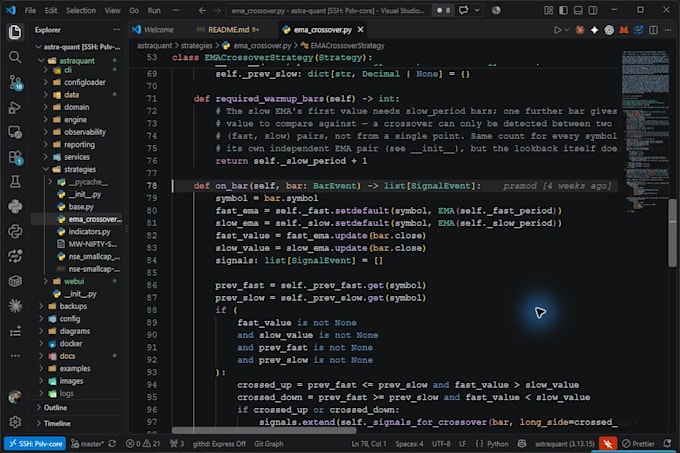Close the ema_crossover.py tab
This screenshot has height=453, width=680.
click(x=360, y=29)
